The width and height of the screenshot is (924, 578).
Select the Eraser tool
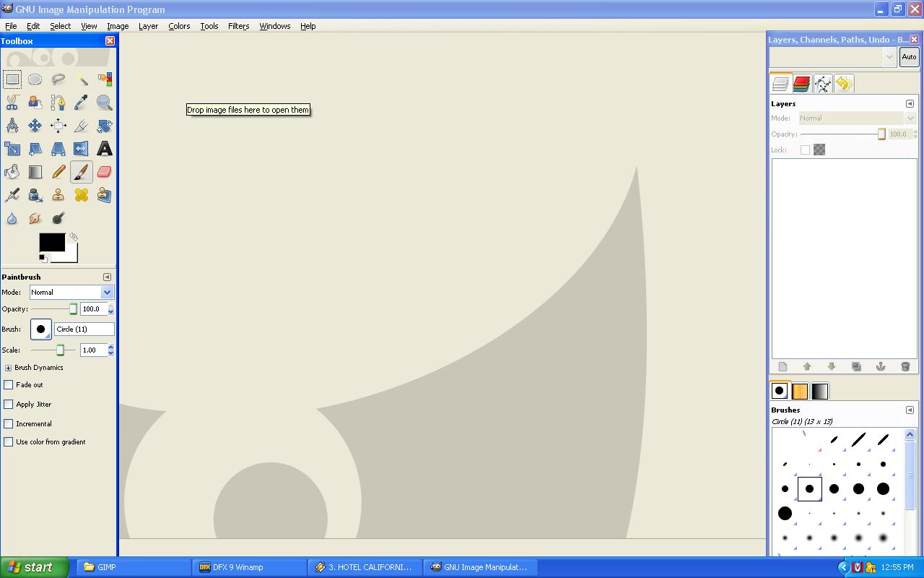click(x=105, y=172)
